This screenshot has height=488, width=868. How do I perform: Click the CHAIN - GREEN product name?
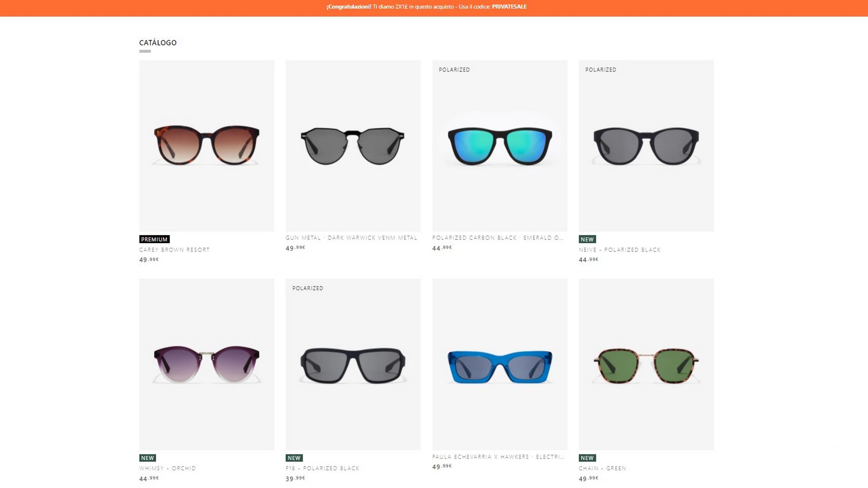point(602,468)
